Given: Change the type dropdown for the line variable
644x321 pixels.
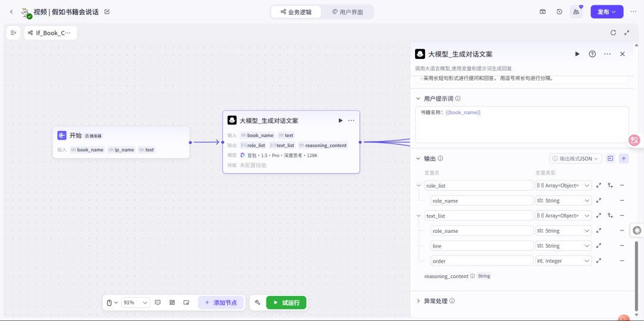Looking at the screenshot, I should [563, 246].
